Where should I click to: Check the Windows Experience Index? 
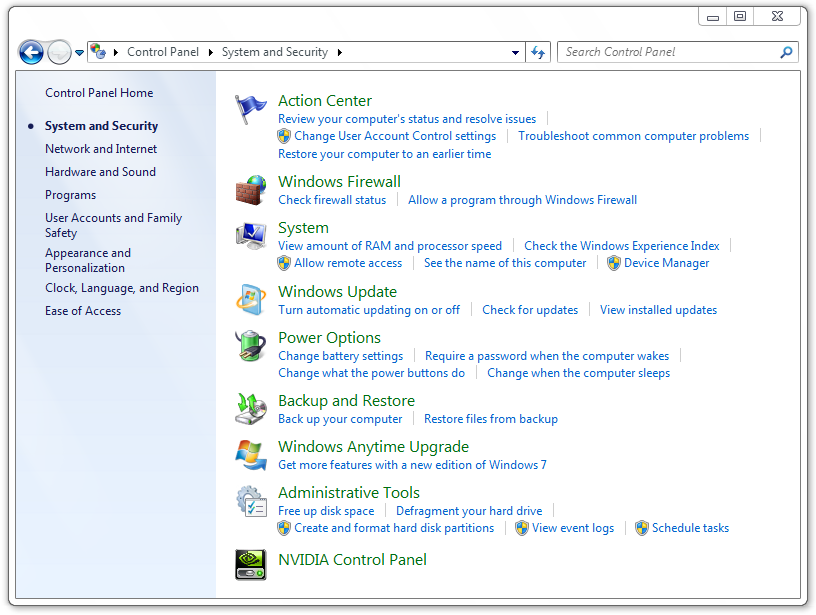tap(622, 246)
